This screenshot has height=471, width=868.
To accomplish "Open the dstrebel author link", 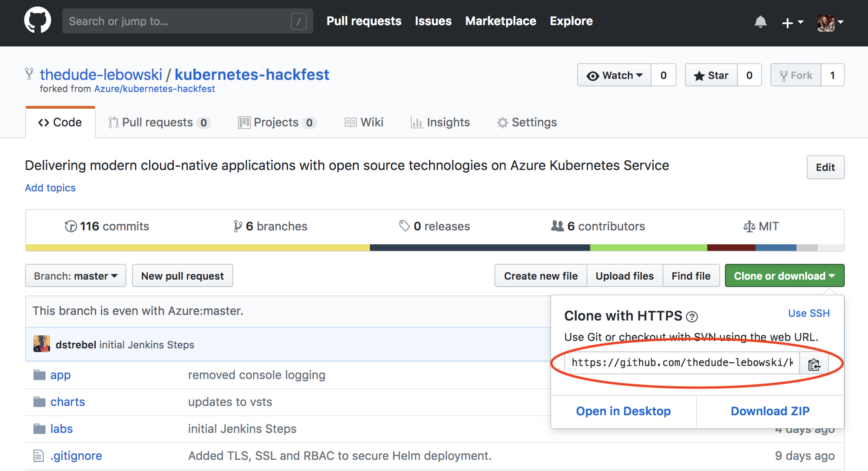I will point(76,345).
